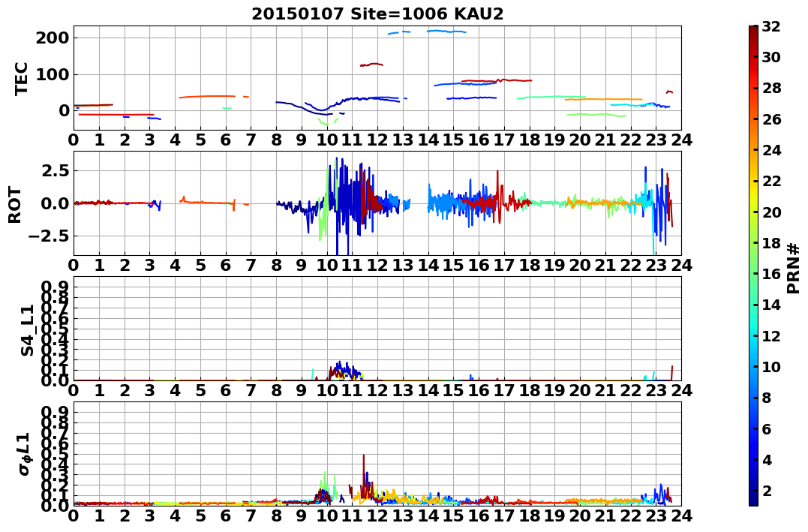808x532 pixels.
Task: Click hour '24' tick under the TEC panel
Action: point(681,140)
